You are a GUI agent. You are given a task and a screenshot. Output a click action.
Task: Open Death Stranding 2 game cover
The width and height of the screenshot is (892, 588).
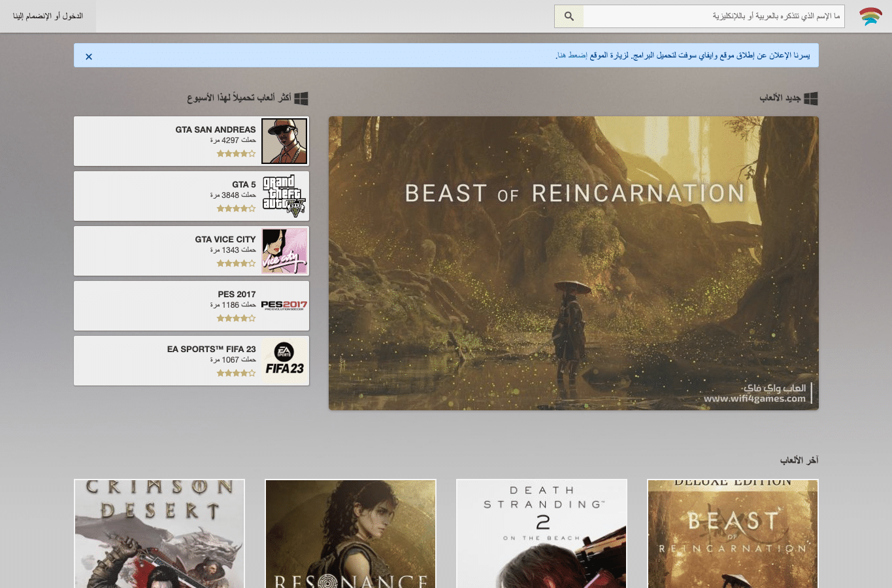click(x=542, y=534)
